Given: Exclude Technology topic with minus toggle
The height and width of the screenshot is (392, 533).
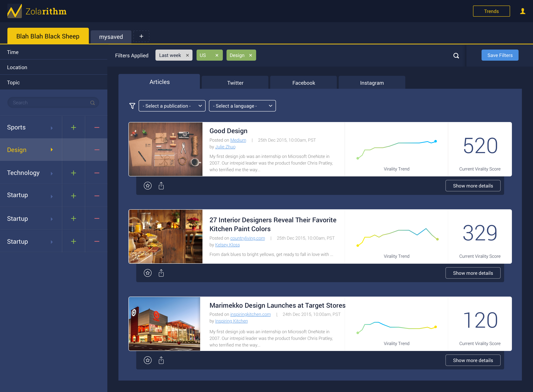Looking at the screenshot, I should 97,173.
